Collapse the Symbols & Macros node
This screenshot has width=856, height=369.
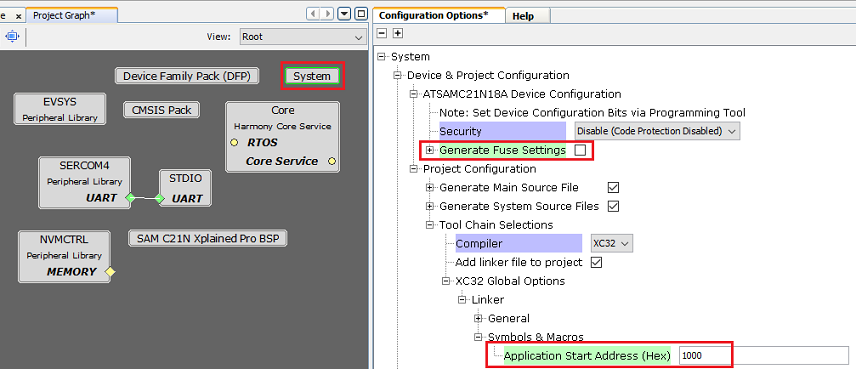tap(479, 337)
